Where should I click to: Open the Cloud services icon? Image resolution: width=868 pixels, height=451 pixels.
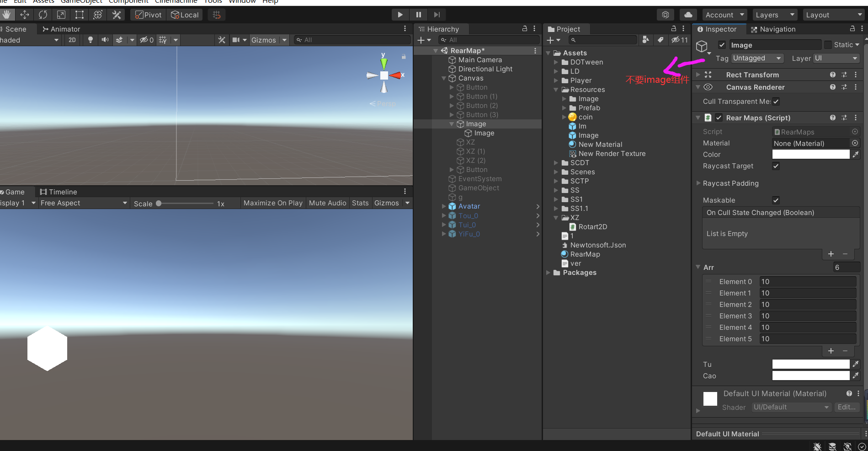click(x=688, y=15)
